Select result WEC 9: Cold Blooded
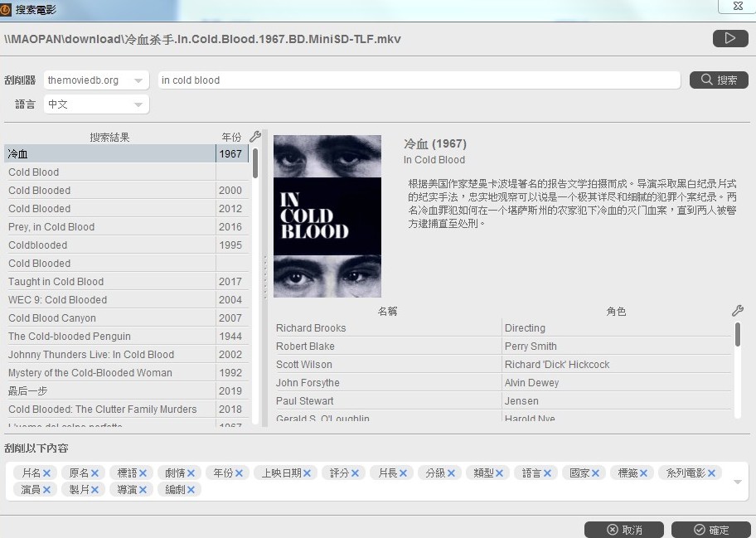The image size is (756, 538). [126, 300]
